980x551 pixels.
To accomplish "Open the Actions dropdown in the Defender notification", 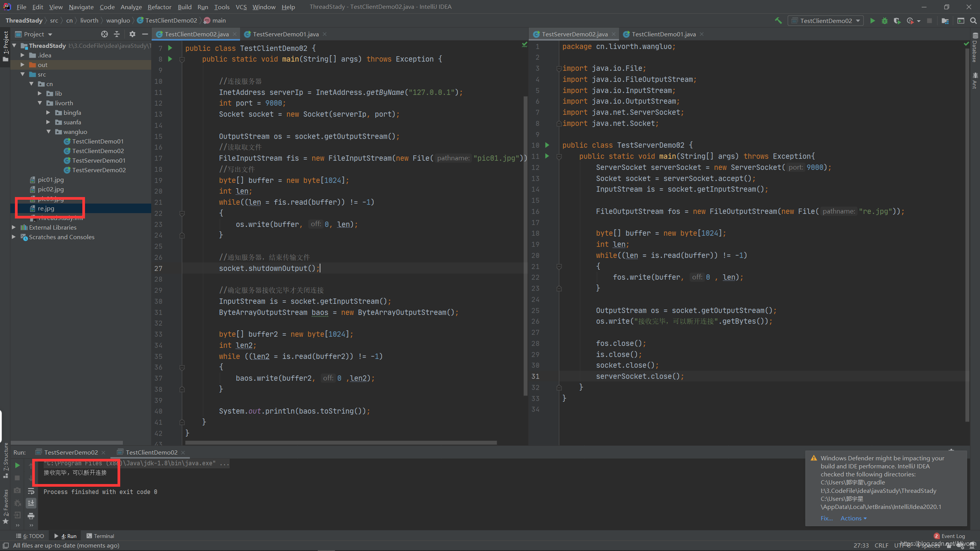I will point(853,518).
